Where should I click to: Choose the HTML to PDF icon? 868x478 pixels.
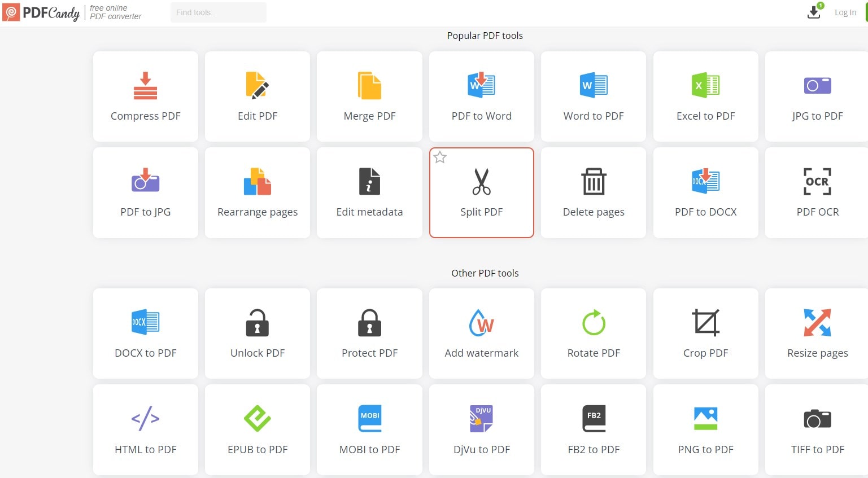[145, 419]
